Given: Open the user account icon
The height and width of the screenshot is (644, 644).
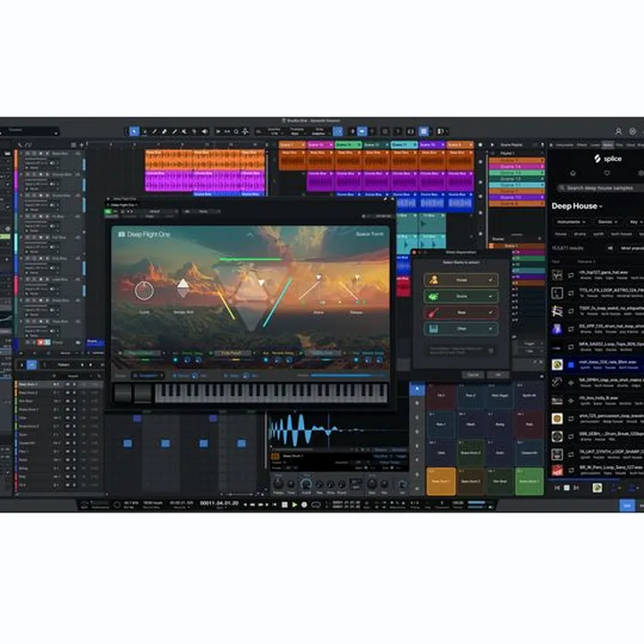Looking at the screenshot, I should (618, 131).
